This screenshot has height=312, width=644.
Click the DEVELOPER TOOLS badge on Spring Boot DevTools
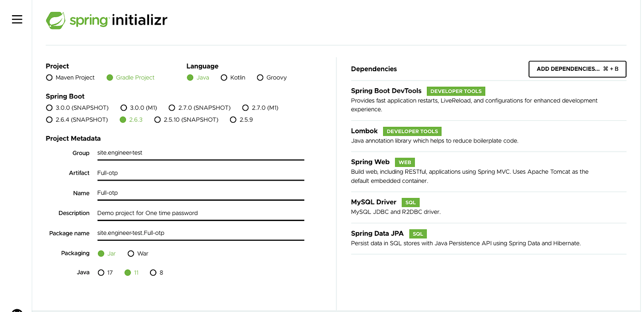pos(456,91)
